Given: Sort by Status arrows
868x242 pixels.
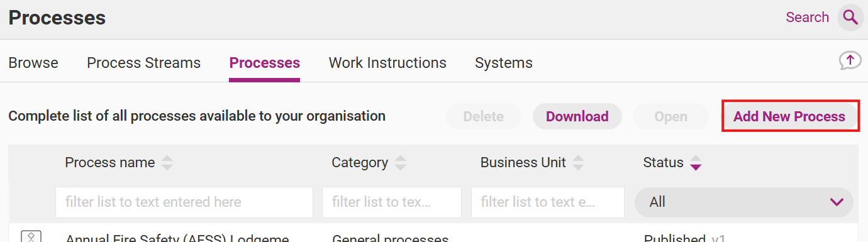Looking at the screenshot, I should coord(695,163).
